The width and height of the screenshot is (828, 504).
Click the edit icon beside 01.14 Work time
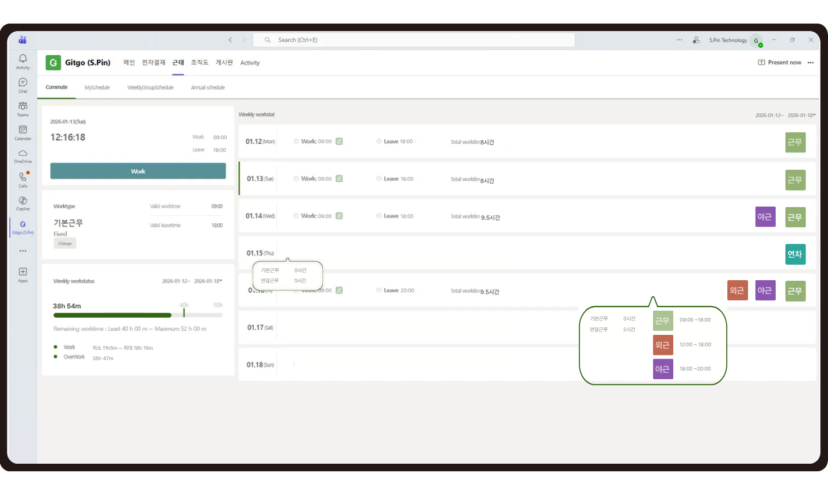point(339,216)
